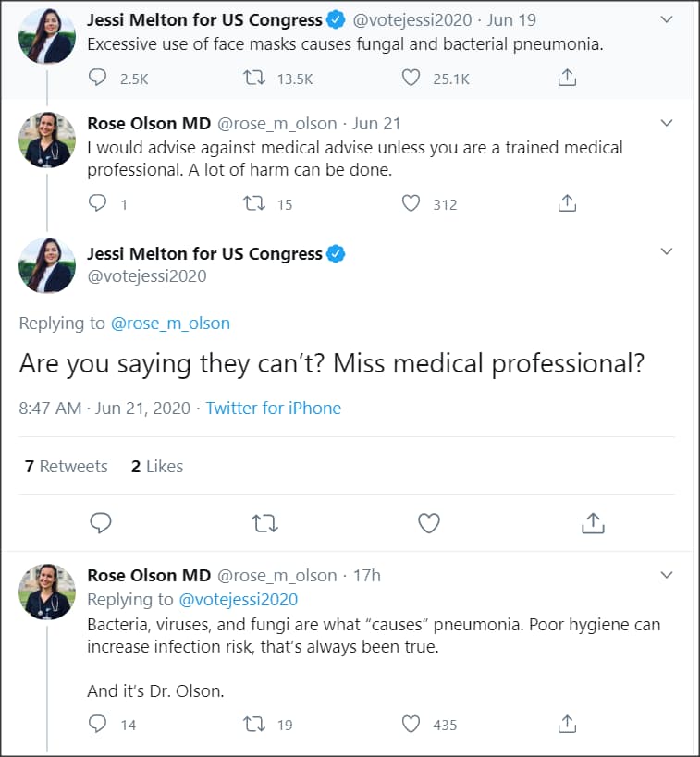
Task: Reply to Rose Olson's medical advise tweet
Action: pos(99,203)
